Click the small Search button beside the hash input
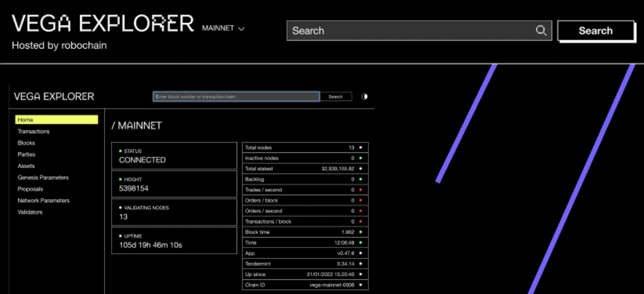 [336, 97]
